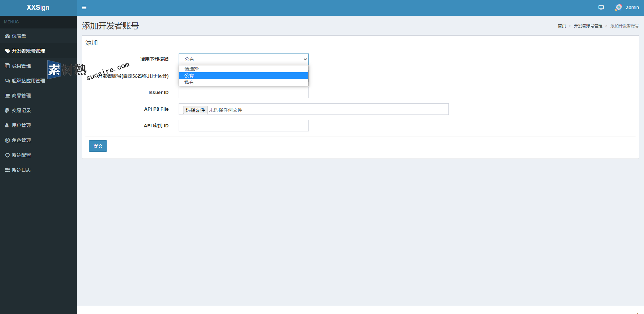This screenshot has height=314, width=644.
Task: Open 用户管理 menu item
Action: tap(38, 125)
